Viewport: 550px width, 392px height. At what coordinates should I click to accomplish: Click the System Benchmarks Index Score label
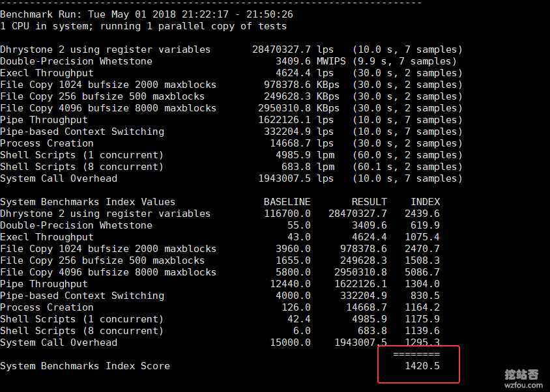[85, 366]
